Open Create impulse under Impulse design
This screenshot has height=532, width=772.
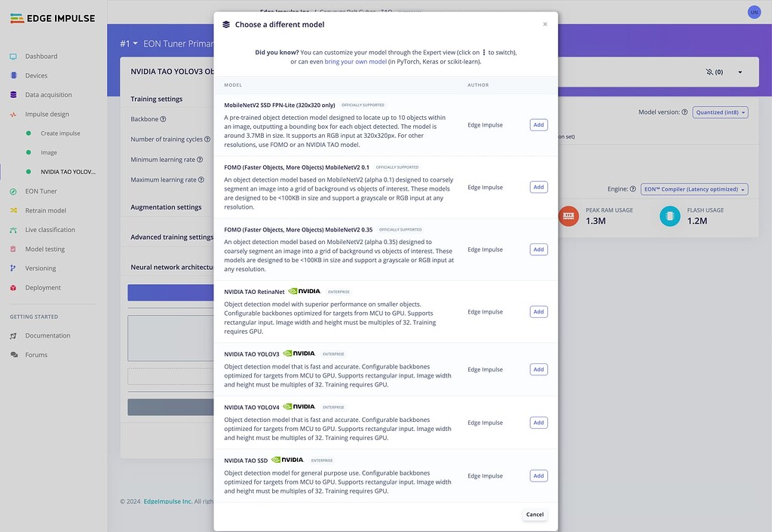pyautogui.click(x=60, y=133)
